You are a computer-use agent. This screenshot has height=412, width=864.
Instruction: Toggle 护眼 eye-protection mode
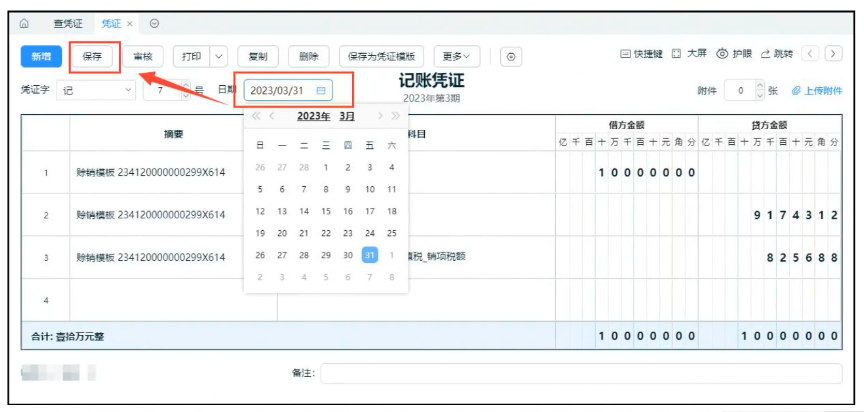click(734, 54)
